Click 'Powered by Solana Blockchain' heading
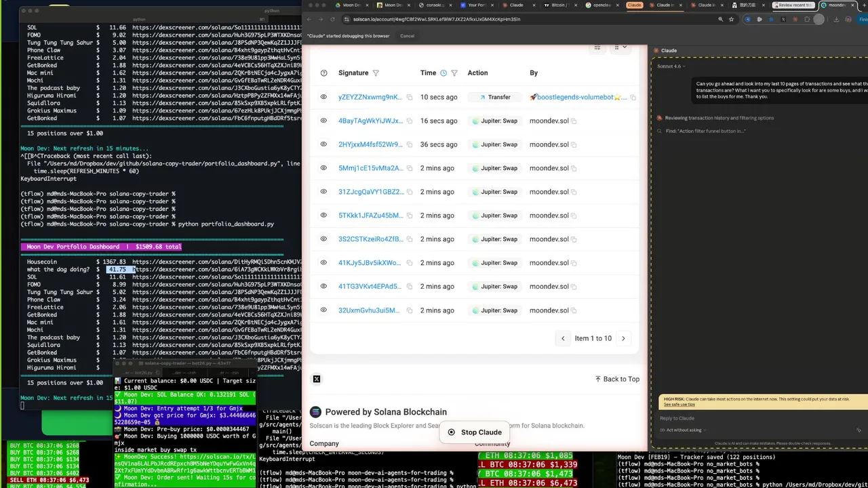 386,412
